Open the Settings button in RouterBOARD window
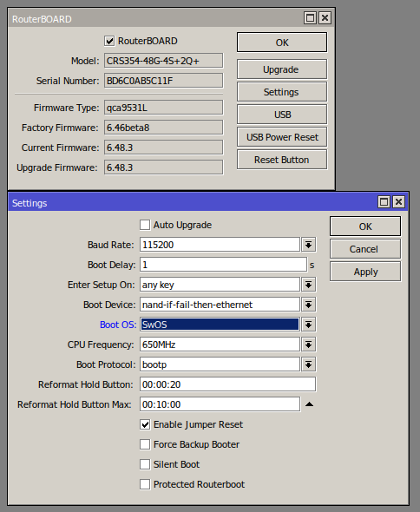 [x=282, y=92]
